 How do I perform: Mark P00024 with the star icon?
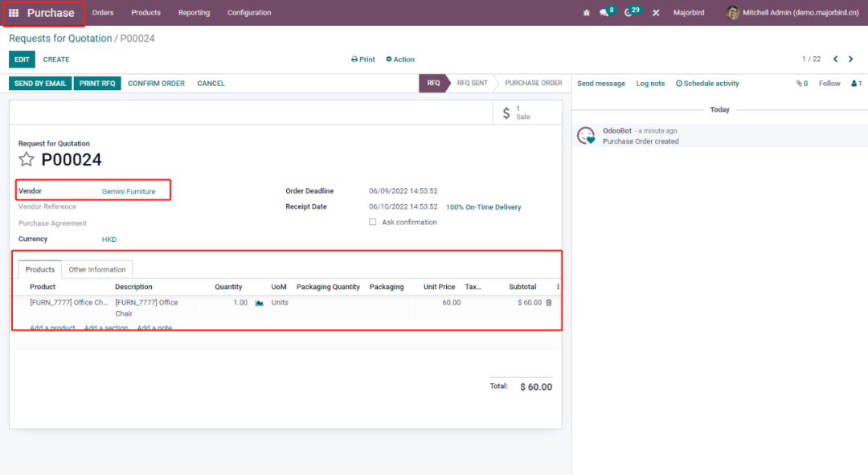[27, 159]
